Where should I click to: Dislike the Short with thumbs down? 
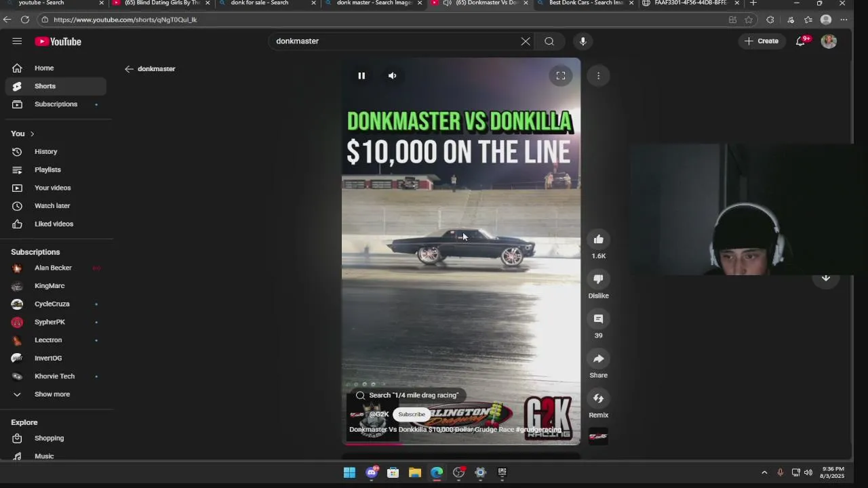click(x=598, y=279)
